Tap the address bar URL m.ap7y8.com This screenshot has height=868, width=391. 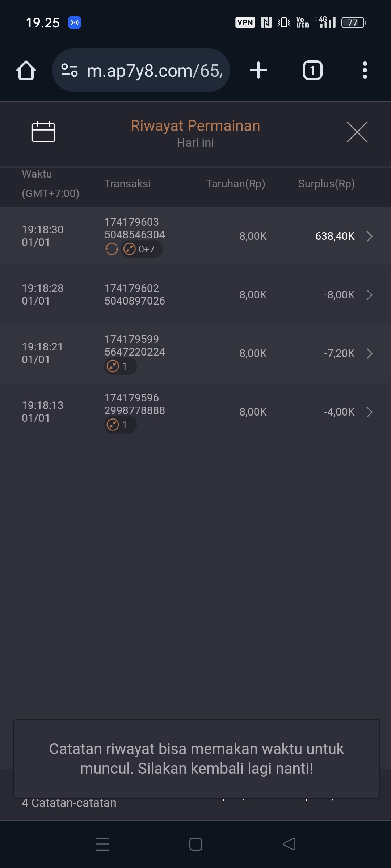click(154, 71)
